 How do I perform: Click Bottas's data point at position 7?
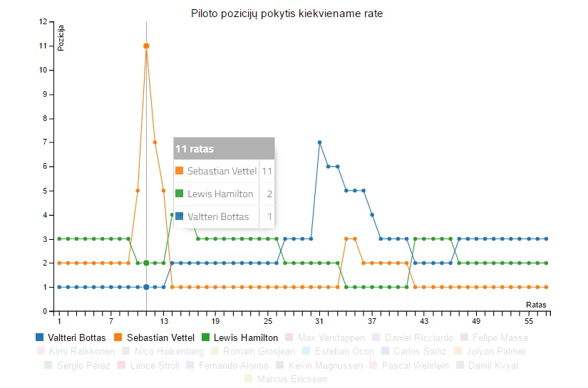[x=319, y=142]
